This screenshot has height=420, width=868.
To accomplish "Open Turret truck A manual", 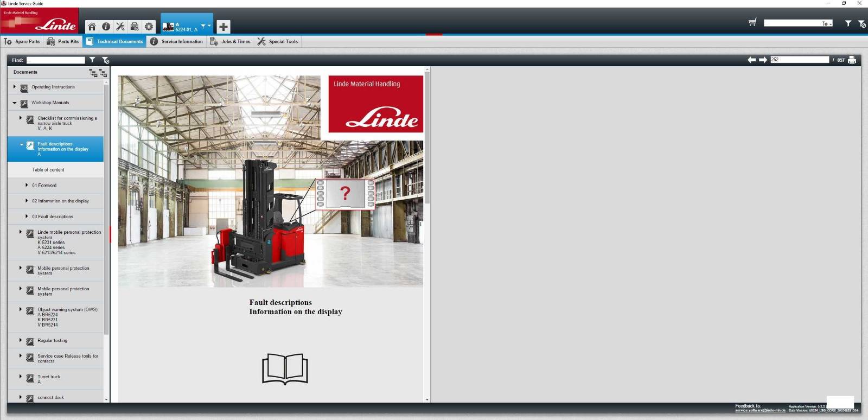I will pyautogui.click(x=55, y=379).
